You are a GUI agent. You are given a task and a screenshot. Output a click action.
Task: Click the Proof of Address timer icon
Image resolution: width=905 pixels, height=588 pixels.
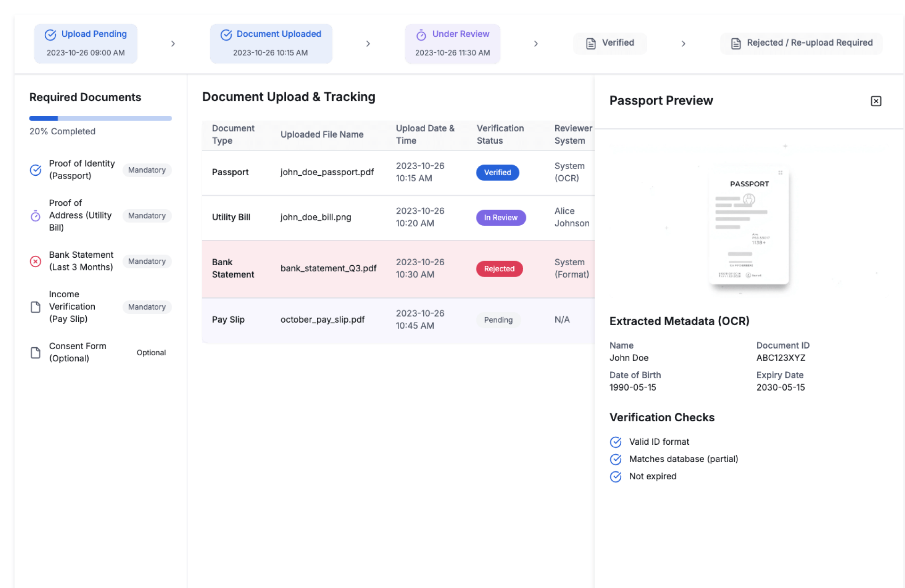(x=36, y=216)
